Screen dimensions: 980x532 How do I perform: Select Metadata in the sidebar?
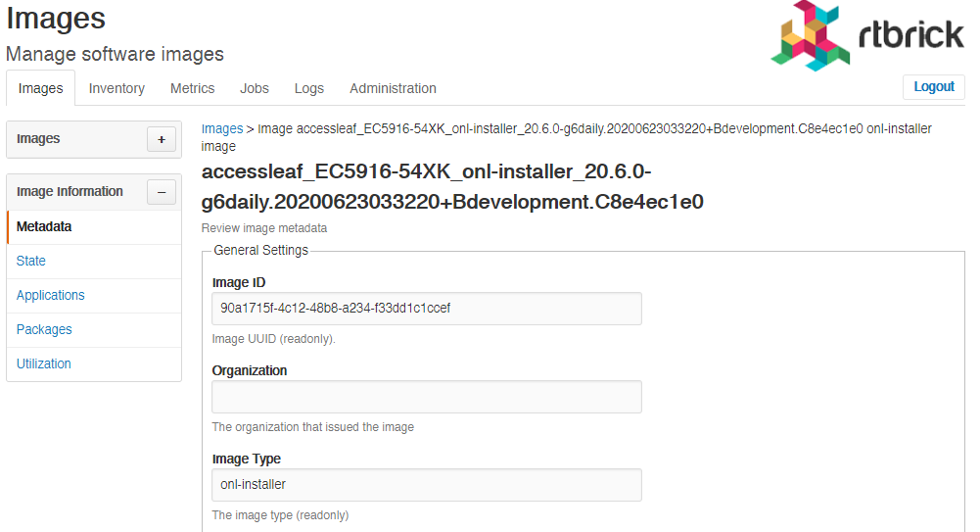pyautogui.click(x=94, y=227)
